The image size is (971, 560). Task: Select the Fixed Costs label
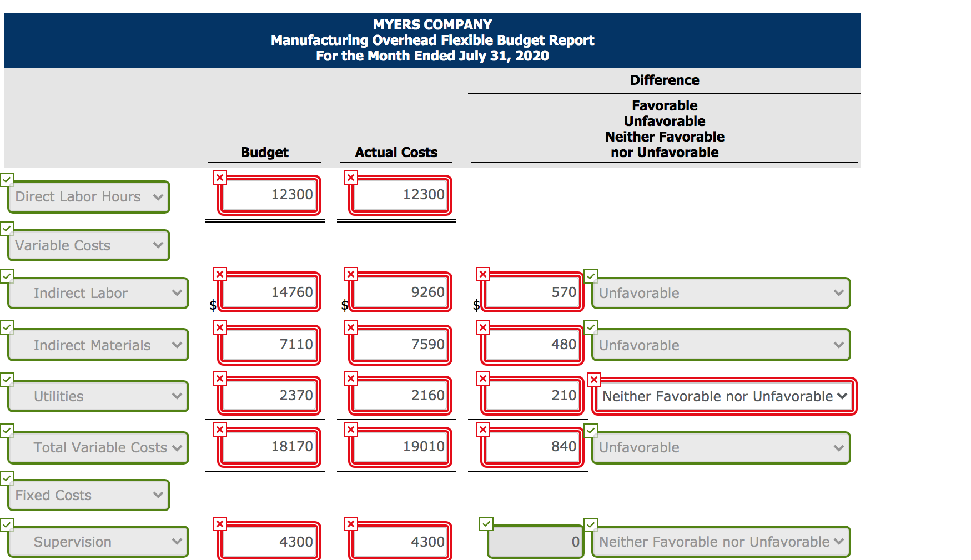[x=88, y=495]
